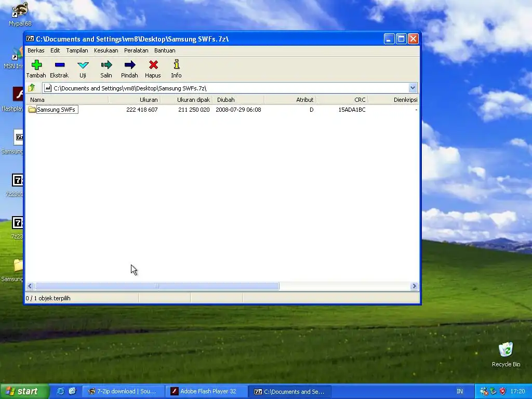Open the Bantuan menu
The height and width of the screenshot is (399, 532).
(165, 50)
